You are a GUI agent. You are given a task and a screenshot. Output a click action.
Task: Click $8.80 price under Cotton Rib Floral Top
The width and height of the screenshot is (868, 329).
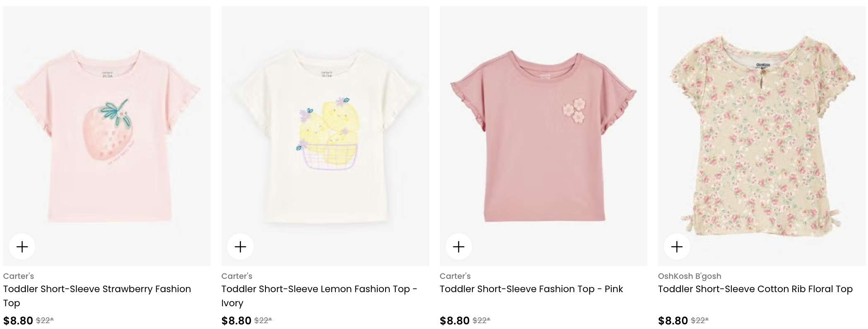(673, 321)
